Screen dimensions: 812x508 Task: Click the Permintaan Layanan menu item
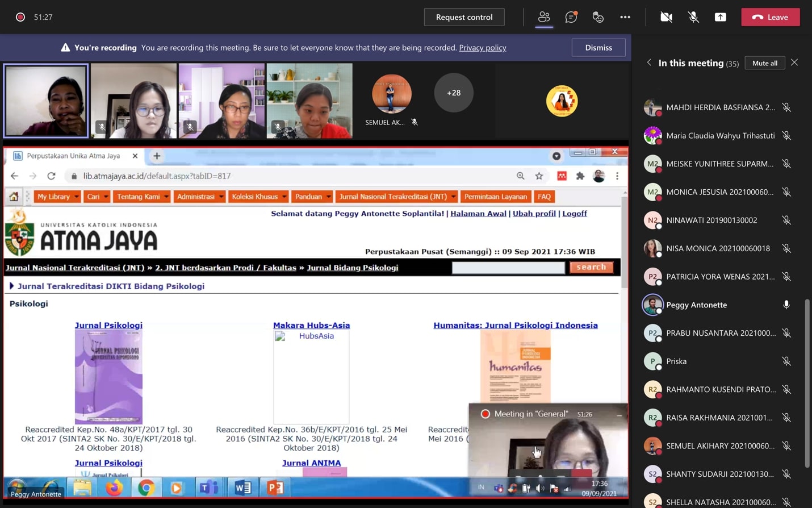click(x=496, y=197)
